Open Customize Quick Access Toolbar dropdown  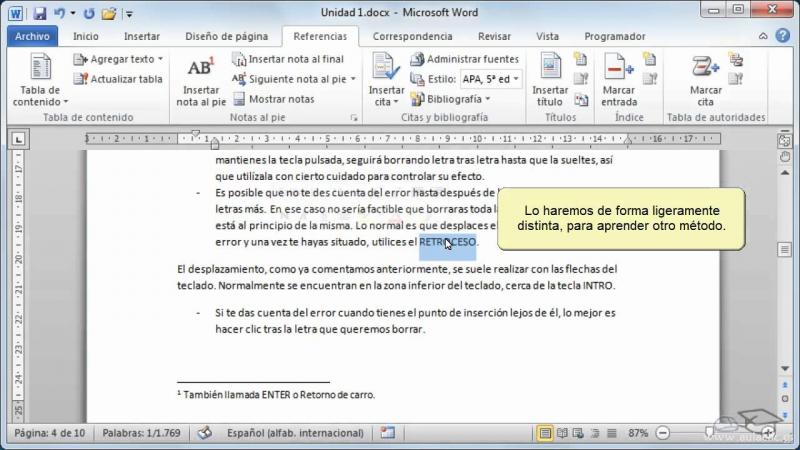point(130,14)
